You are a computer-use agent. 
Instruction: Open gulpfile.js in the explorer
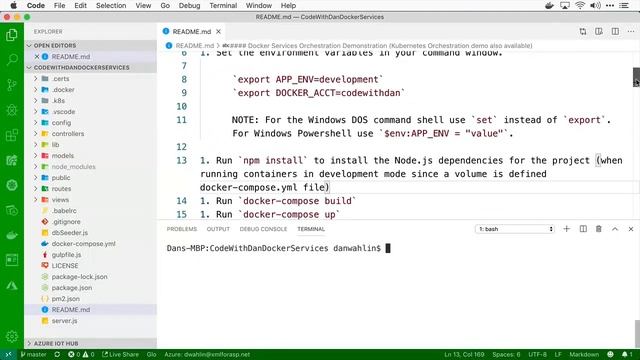[x=66, y=255]
